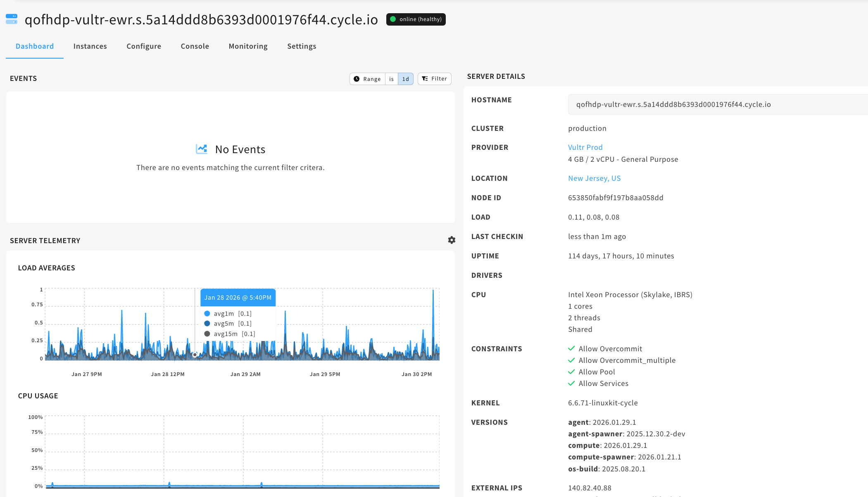Viewport: 868px width, 497px height.
Task: Click the clock icon in Range selector
Action: point(357,79)
